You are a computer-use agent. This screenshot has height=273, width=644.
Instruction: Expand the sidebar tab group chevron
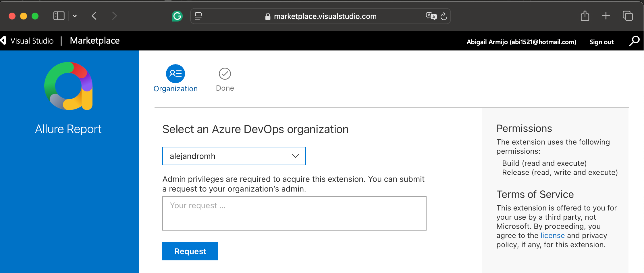pos(75,16)
